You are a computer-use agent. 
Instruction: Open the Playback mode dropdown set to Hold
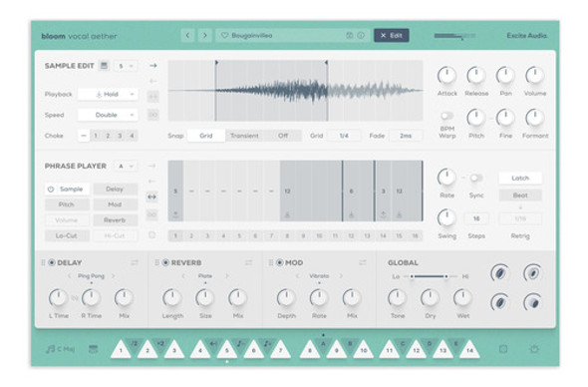(108, 94)
